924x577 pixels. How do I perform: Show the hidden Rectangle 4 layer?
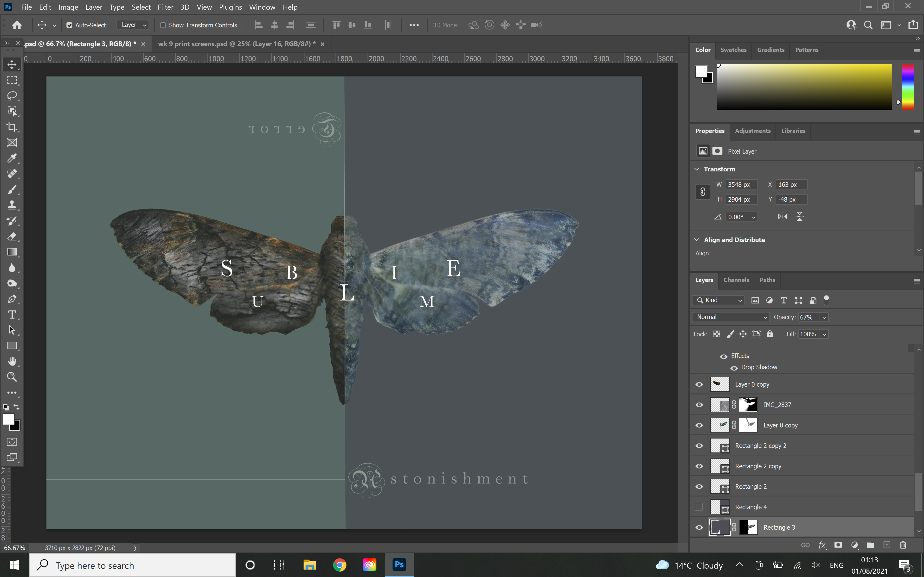pyautogui.click(x=699, y=507)
